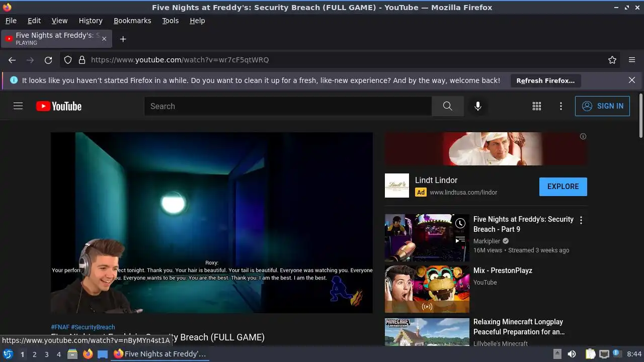The height and width of the screenshot is (362, 644).
Task: Click the video player area
Action: coord(212,223)
